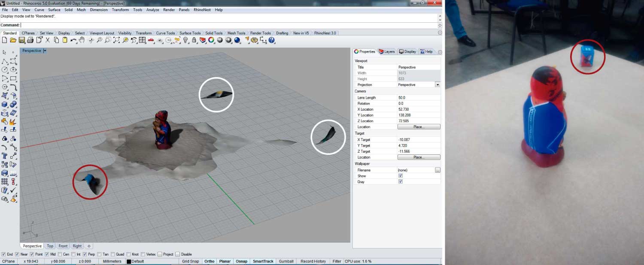Click the light bulb Hide objects icon
The width and height of the screenshot is (644, 265).
click(x=185, y=40)
